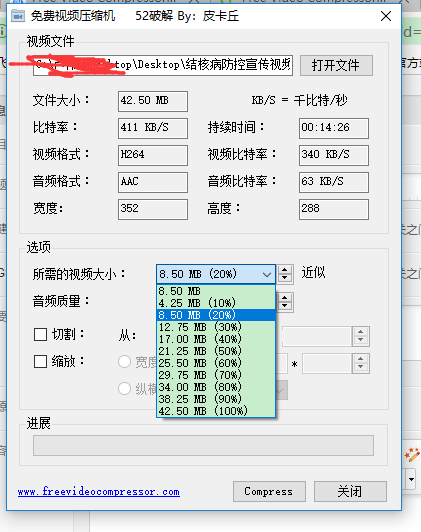Choose 34.00 MB (80%) size option
This screenshot has width=421, height=532.
pos(216,387)
